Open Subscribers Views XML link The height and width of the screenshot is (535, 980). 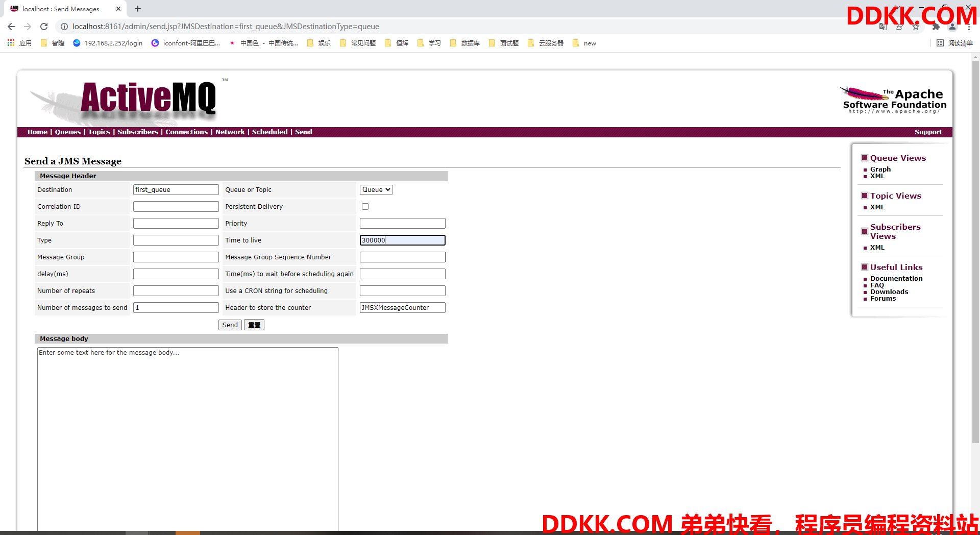[x=877, y=248]
